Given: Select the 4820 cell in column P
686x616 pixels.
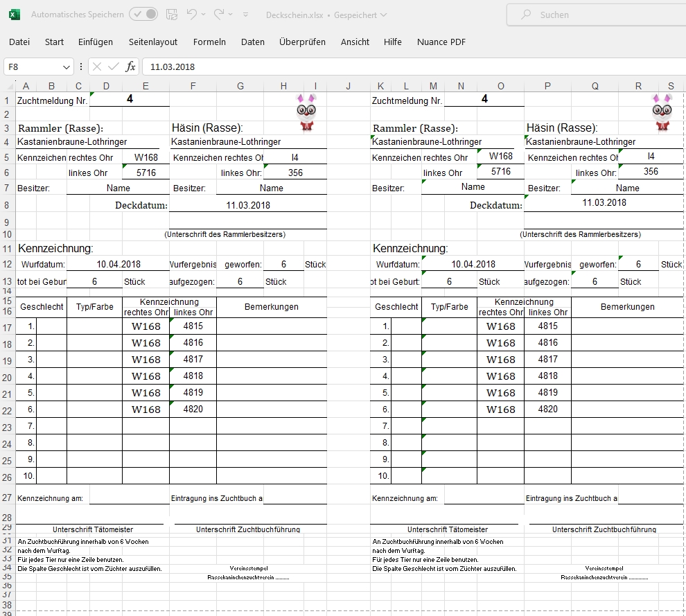Looking at the screenshot, I should click(547, 409).
